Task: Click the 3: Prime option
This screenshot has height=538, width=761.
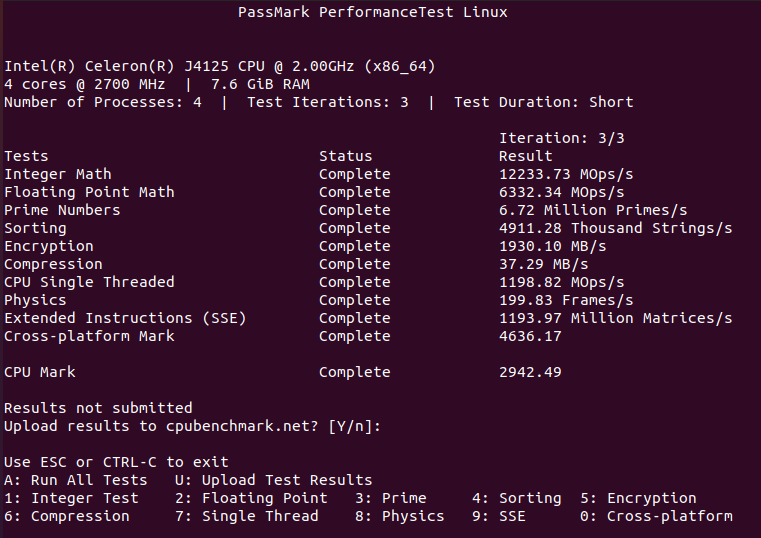Action: (x=391, y=498)
